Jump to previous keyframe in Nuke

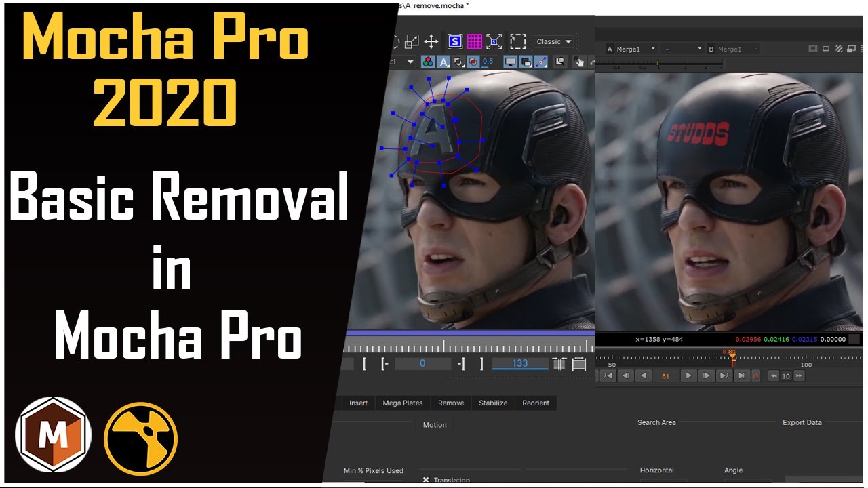coord(608,375)
